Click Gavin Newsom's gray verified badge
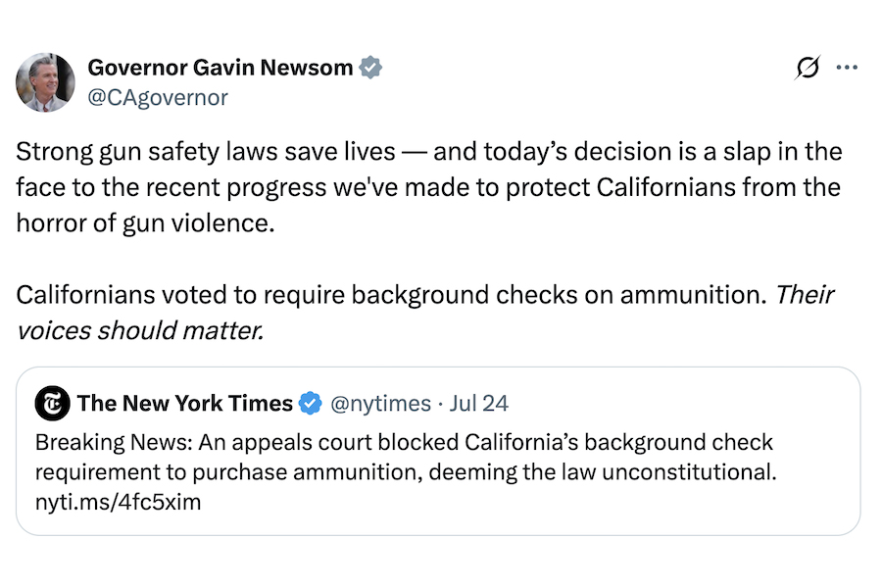This screenshot has height=588, width=882. coord(370,67)
